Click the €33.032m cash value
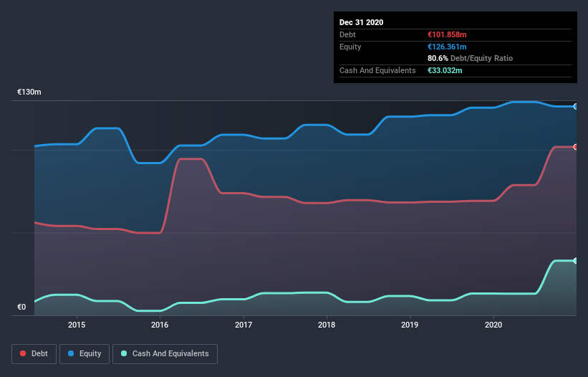Viewport: 588px width, 377px height. click(445, 70)
